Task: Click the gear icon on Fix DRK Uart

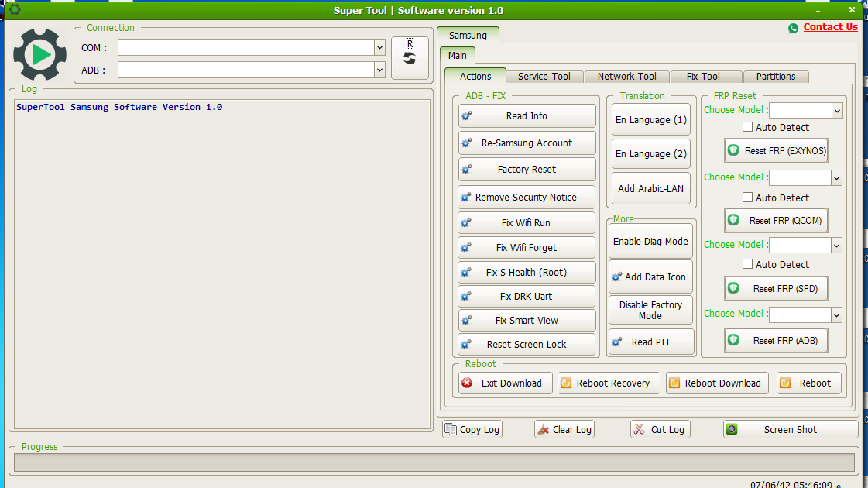Action: [466, 297]
